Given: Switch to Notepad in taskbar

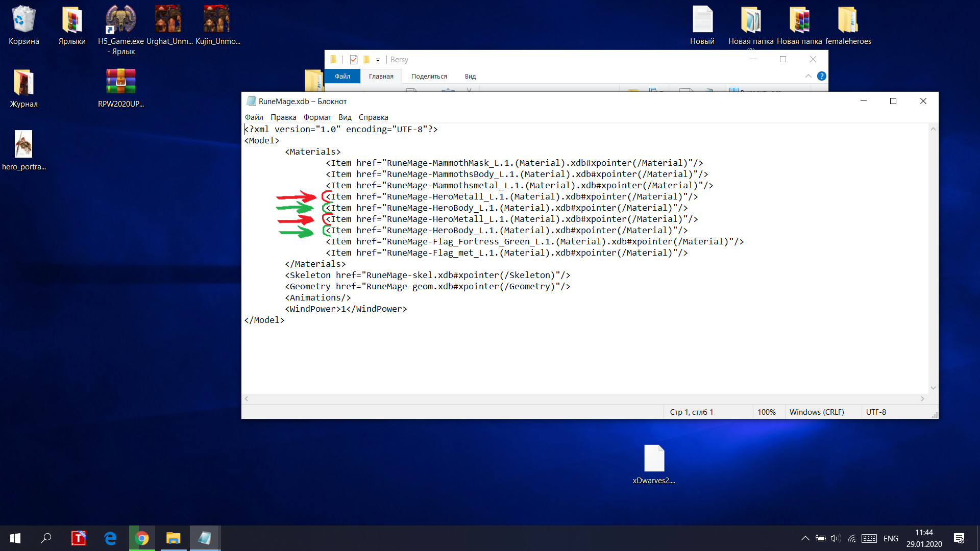Looking at the screenshot, I should coord(205,538).
